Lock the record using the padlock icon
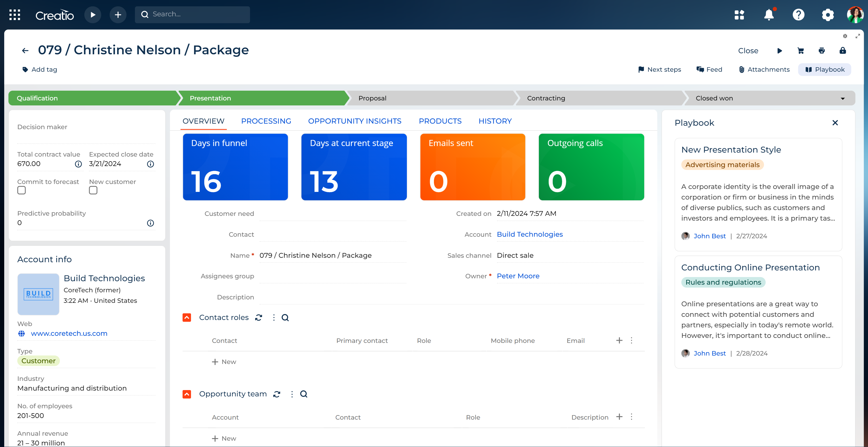This screenshot has width=868, height=447. tap(842, 51)
